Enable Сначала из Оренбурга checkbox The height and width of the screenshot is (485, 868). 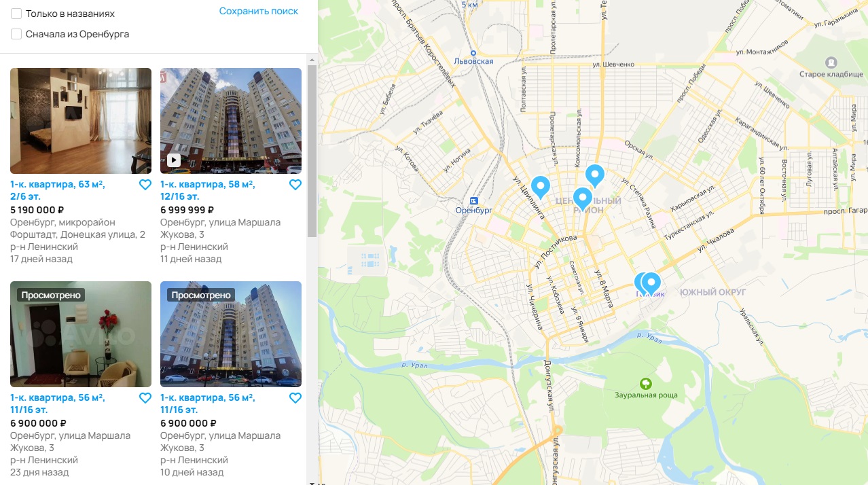[16, 34]
